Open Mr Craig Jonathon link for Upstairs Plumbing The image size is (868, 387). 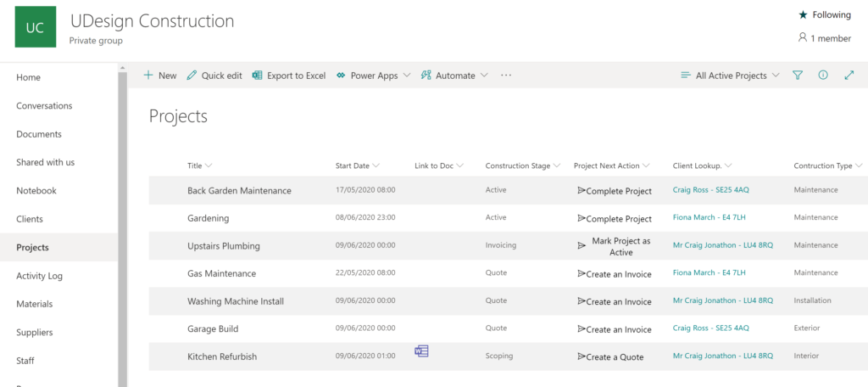pos(723,245)
